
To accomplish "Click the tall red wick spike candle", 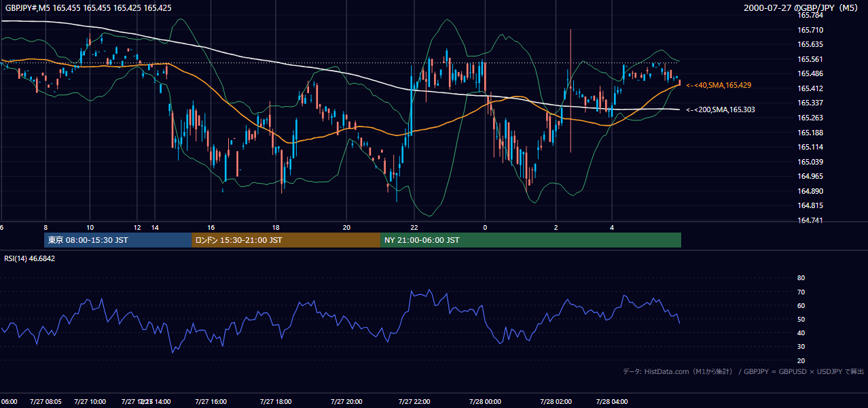I will pos(571,90).
